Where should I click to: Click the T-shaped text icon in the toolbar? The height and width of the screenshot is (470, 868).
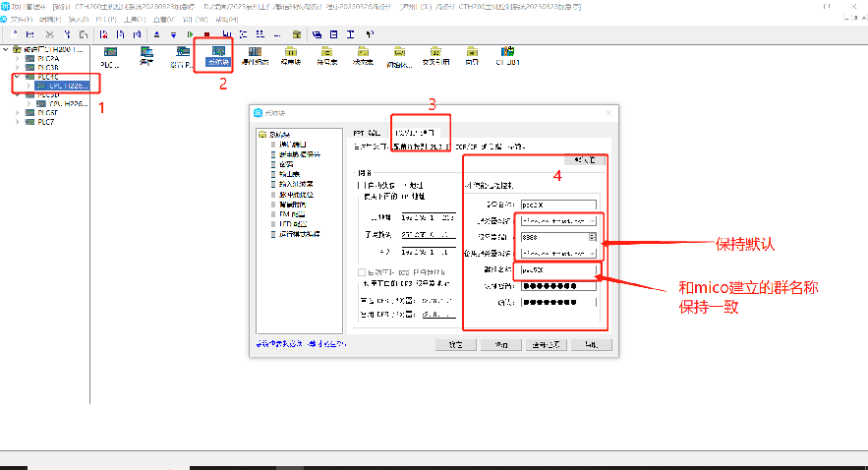point(350,34)
